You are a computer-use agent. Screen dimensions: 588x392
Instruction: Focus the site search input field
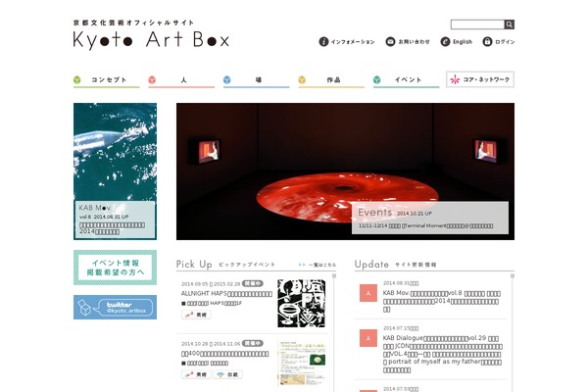tap(477, 24)
